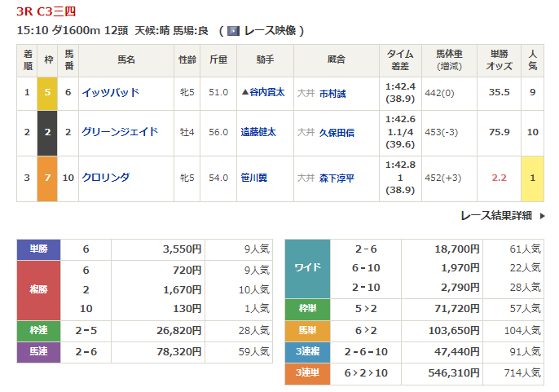Select the horse name クロリンダ
The image size is (559, 392).
(x=105, y=177)
